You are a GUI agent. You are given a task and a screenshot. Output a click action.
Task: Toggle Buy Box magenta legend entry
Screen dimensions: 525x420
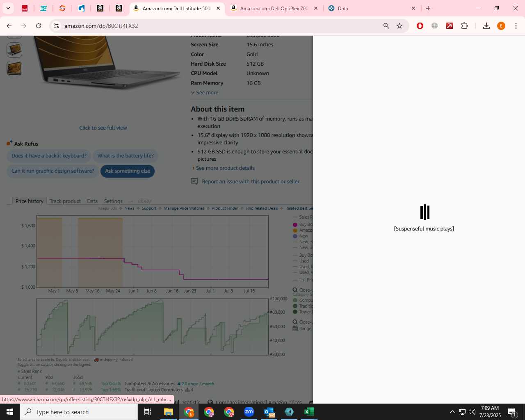click(x=303, y=225)
